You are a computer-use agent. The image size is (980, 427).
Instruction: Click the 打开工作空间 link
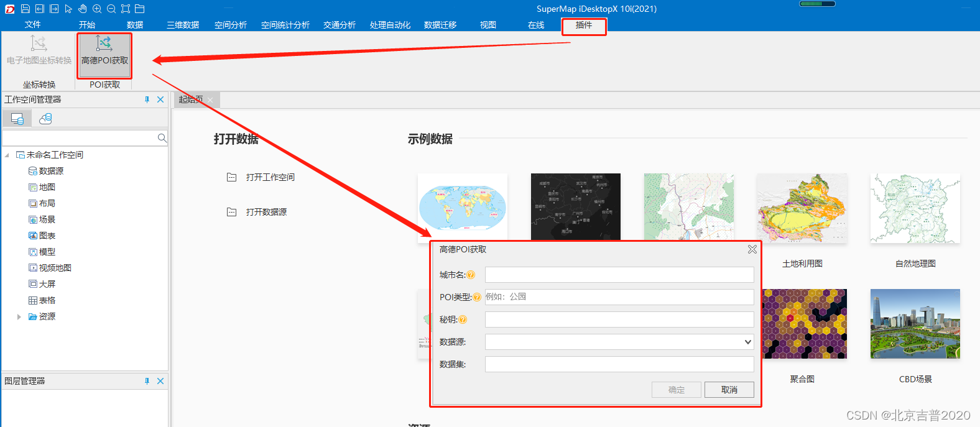[270, 177]
